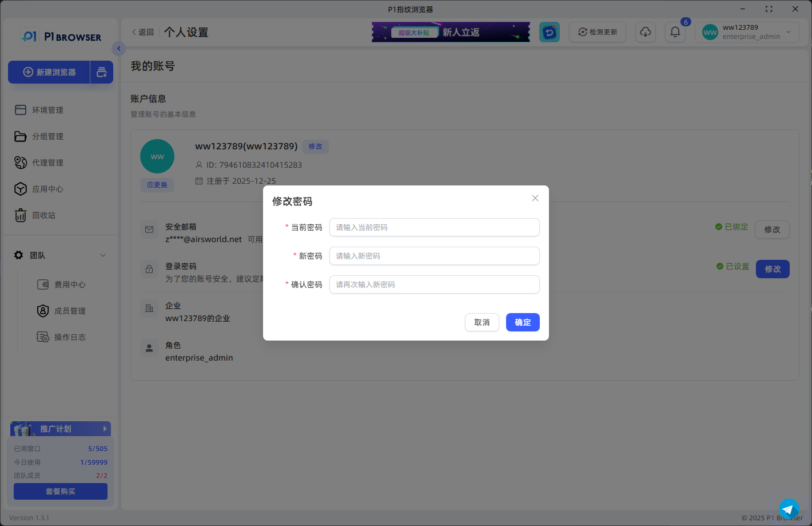Close the 修改密码 dialog with the X
812x526 pixels.
[535, 198]
